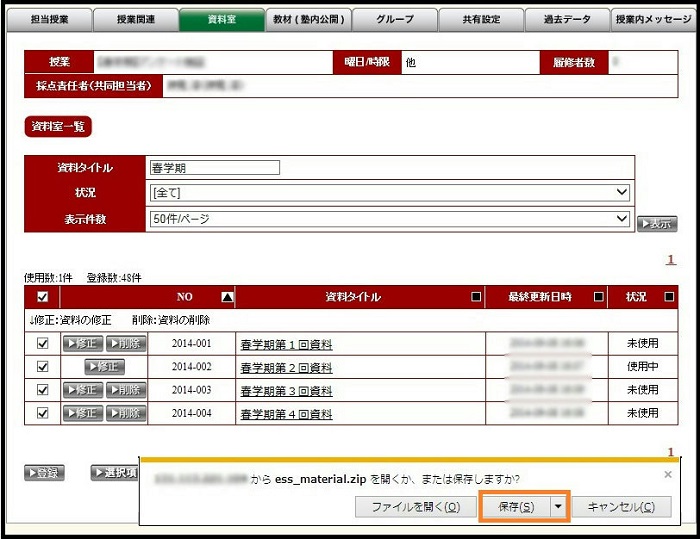This screenshot has width=700, height=539.
Task: Click 削除 for row 2014-004
Action: coord(126,413)
